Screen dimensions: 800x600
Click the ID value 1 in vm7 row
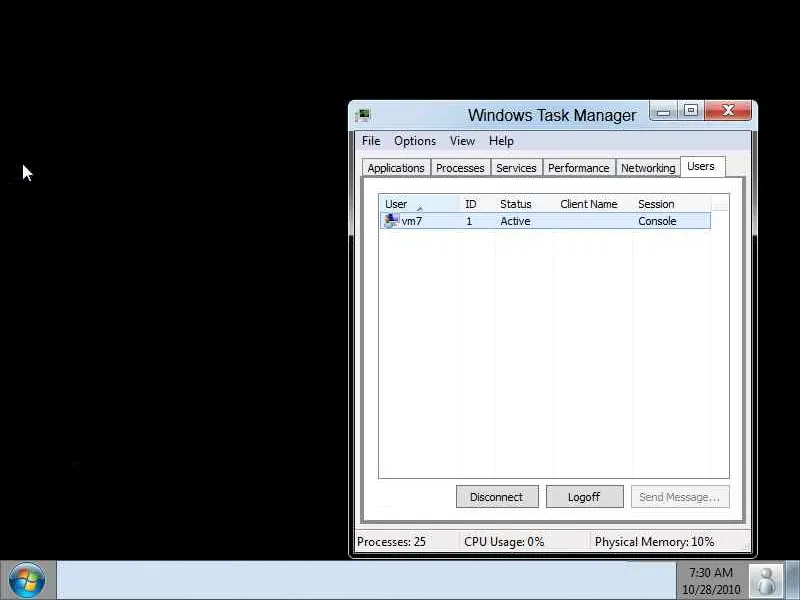[x=469, y=221]
